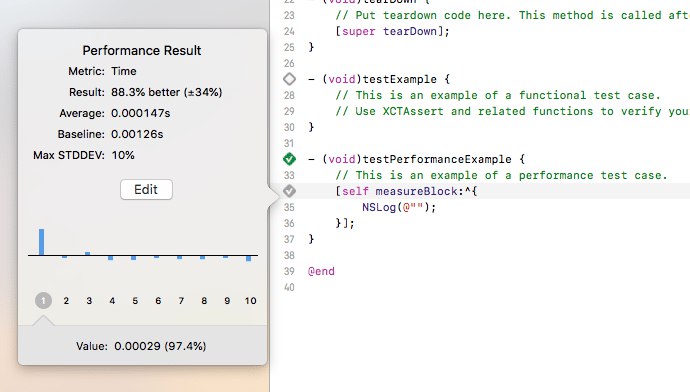This screenshot has width=690, height=392.
Task: Click the gray performance diamond beside measureBlock
Action: (289, 191)
